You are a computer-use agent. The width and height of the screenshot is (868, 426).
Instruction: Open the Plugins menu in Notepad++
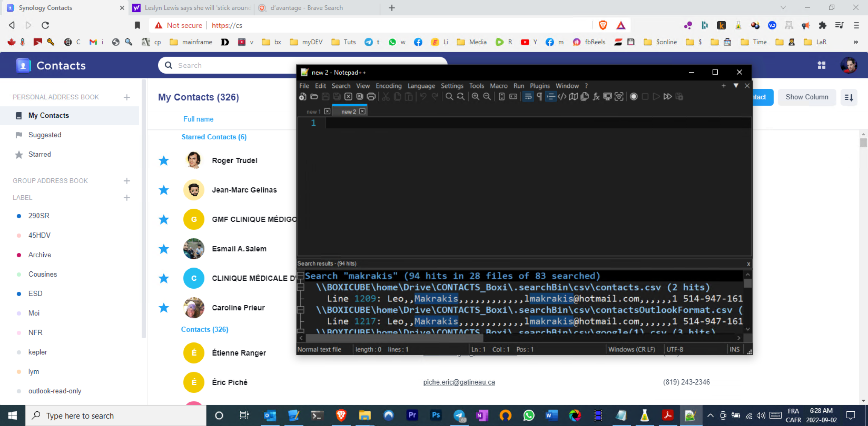click(539, 86)
